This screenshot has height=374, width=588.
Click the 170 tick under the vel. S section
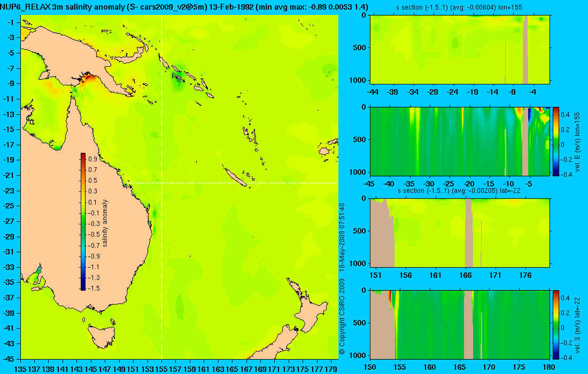(x=489, y=367)
